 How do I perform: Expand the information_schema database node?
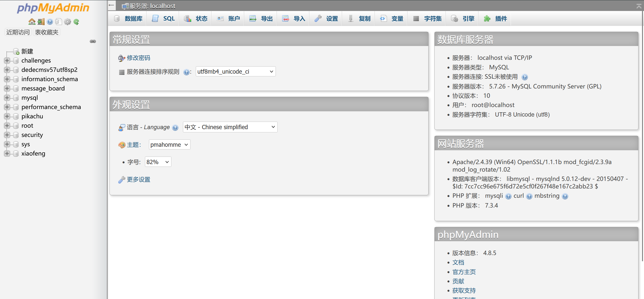pyautogui.click(x=7, y=79)
